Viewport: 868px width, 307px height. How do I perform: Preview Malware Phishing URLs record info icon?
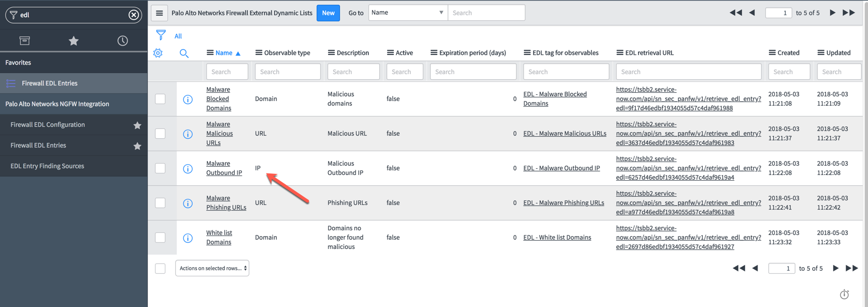click(x=188, y=203)
